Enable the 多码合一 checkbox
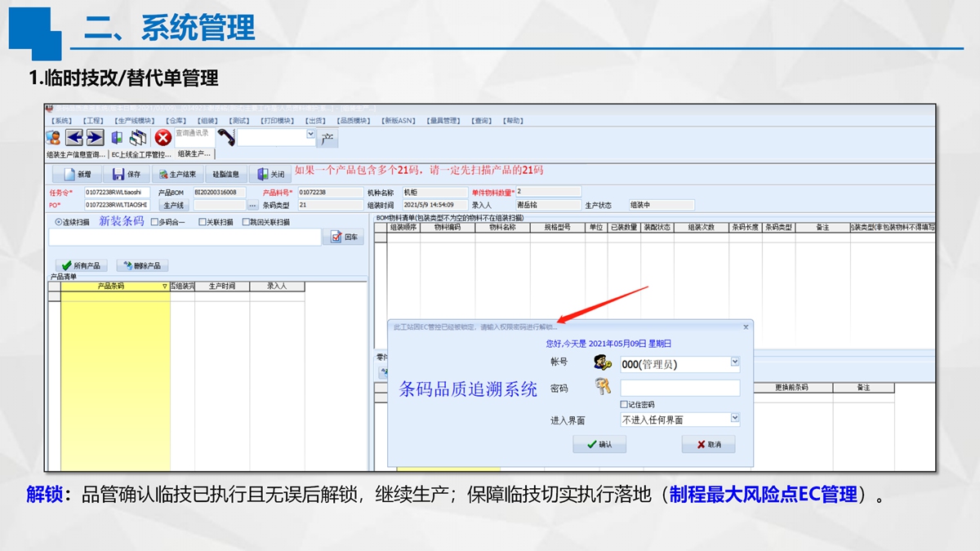Screen dimensions: 980x551 155,222
